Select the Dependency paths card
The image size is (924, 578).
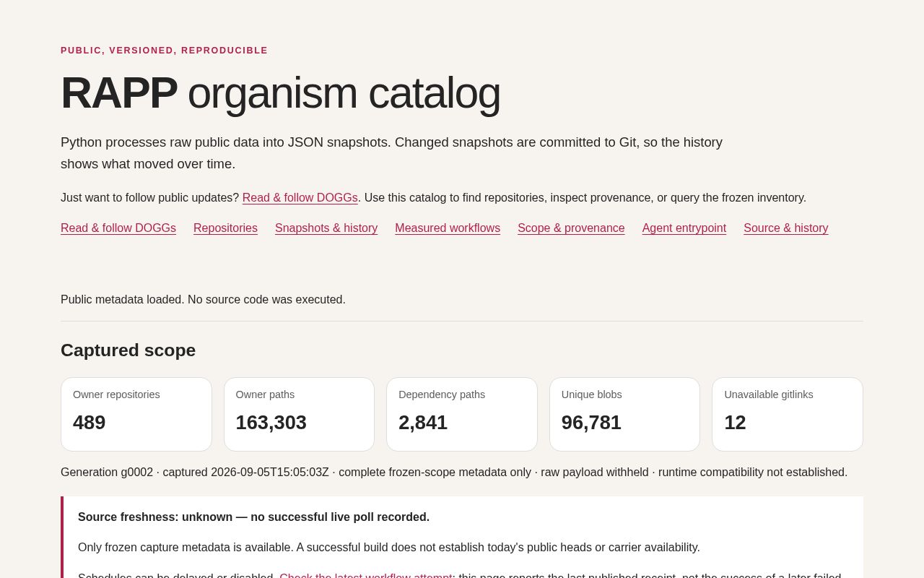[x=462, y=415]
